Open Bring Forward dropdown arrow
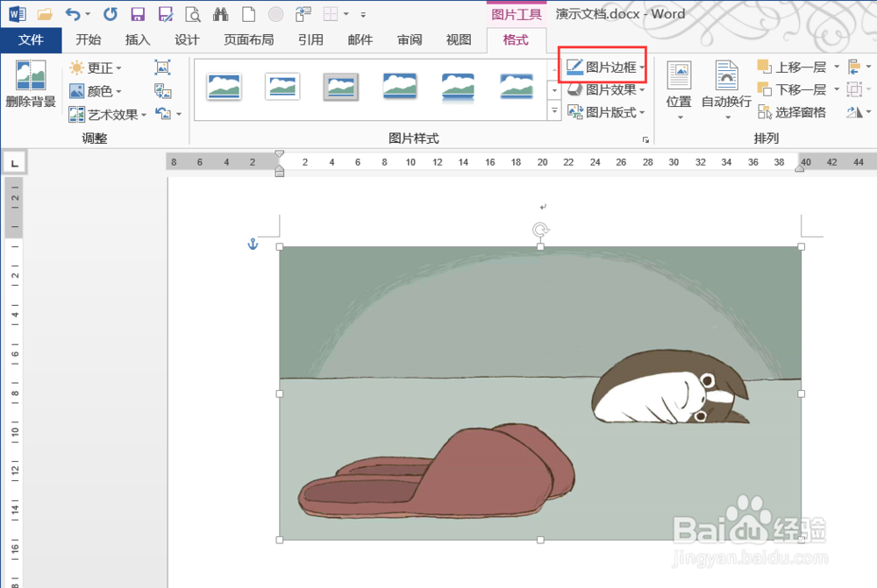The image size is (877, 588). 837,67
